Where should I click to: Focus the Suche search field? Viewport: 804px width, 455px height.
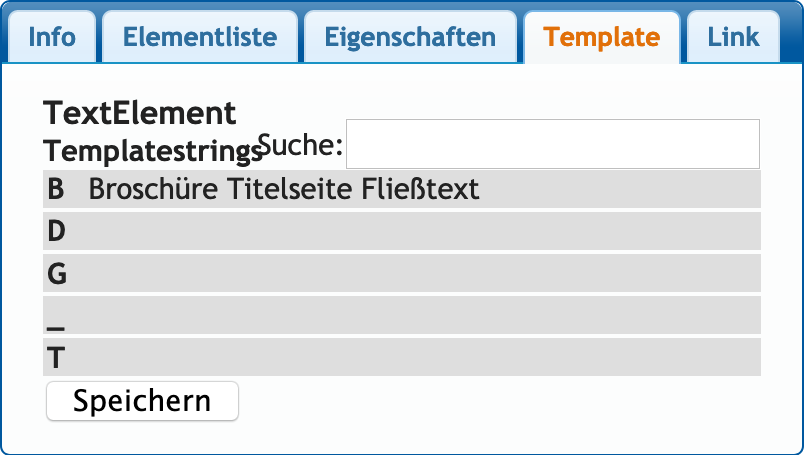(x=552, y=144)
